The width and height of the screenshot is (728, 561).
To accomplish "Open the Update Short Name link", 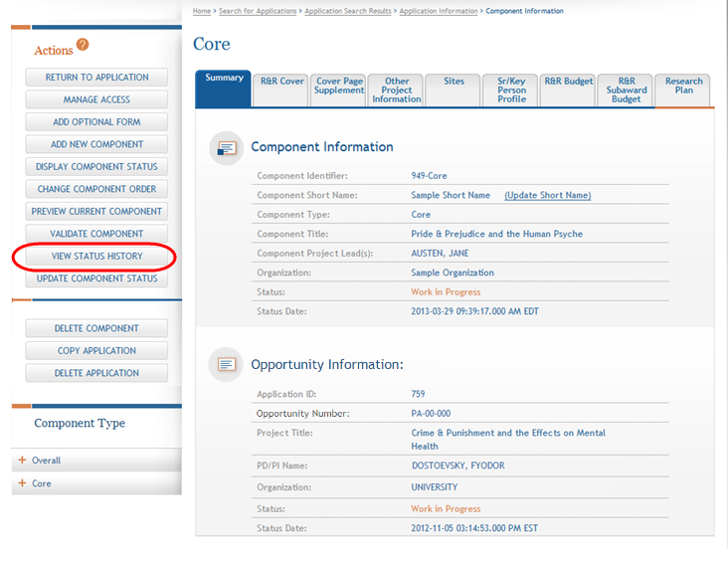I will [x=547, y=196].
